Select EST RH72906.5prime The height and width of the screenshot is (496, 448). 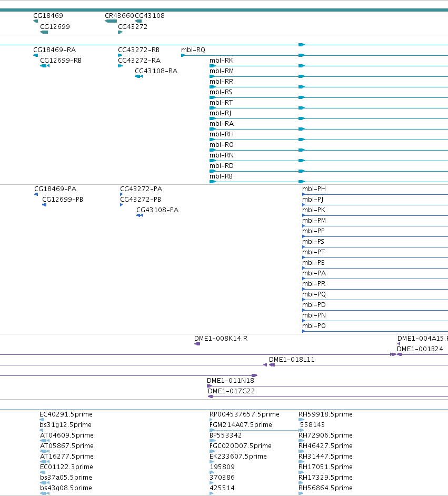[325, 435]
